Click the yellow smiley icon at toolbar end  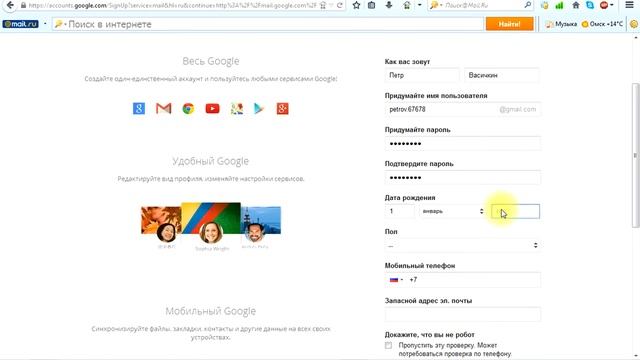pos(634,24)
